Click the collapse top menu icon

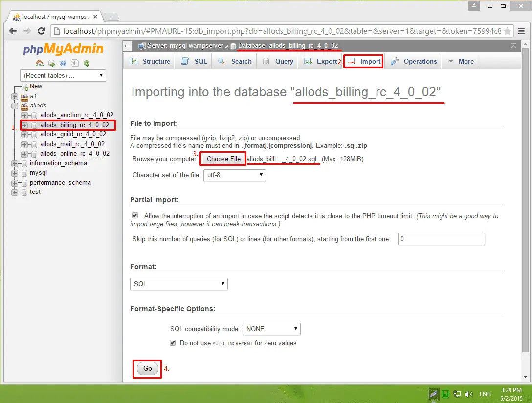[514, 46]
